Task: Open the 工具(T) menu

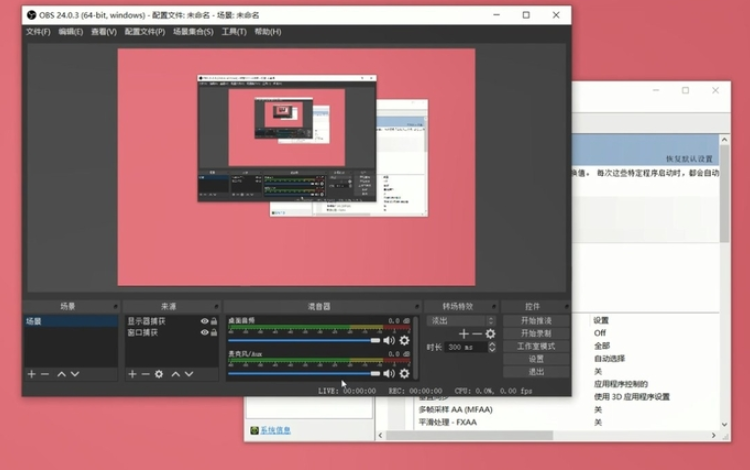Action: click(x=233, y=32)
